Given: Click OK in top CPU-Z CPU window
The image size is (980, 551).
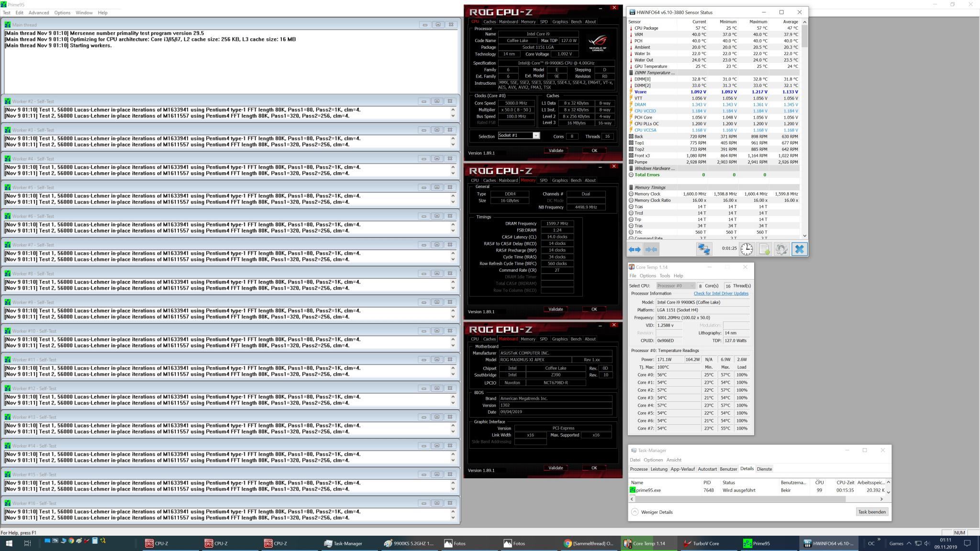Looking at the screenshot, I should (x=594, y=150).
